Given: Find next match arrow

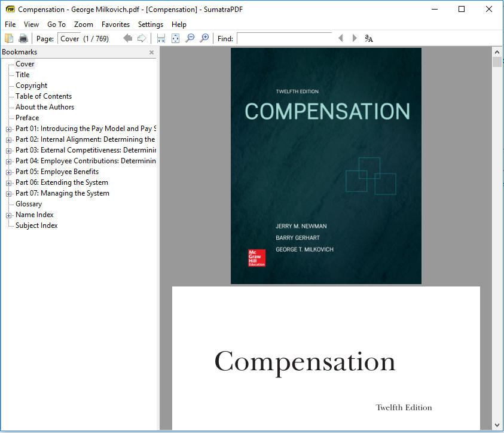Looking at the screenshot, I should click(x=355, y=38).
